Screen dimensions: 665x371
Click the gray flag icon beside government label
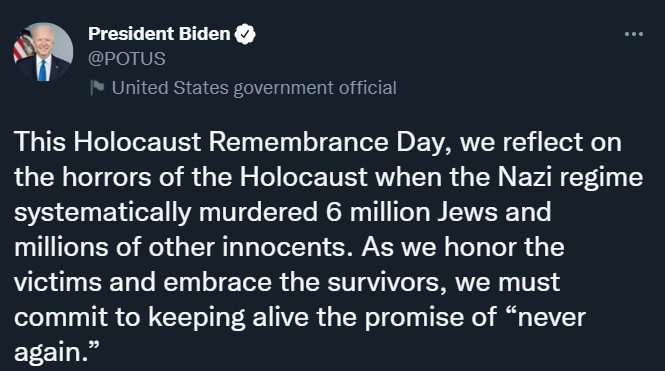97,88
